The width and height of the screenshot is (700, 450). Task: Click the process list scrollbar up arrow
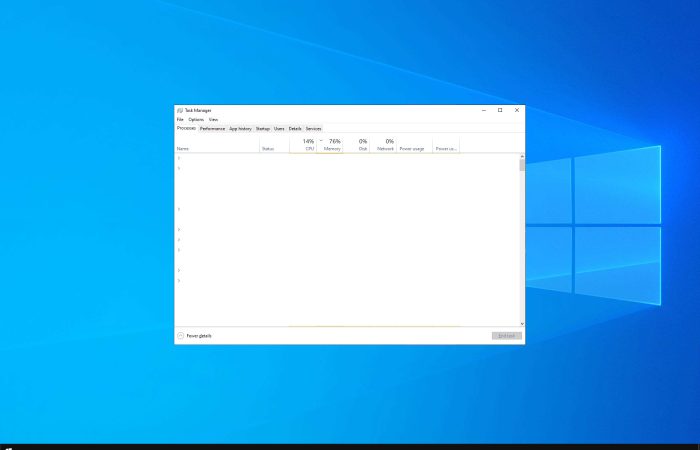click(x=522, y=157)
